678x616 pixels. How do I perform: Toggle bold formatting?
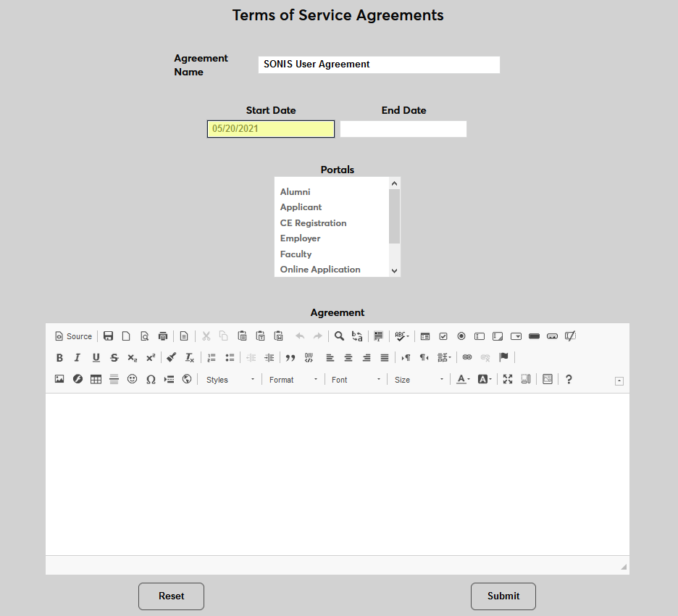point(59,357)
